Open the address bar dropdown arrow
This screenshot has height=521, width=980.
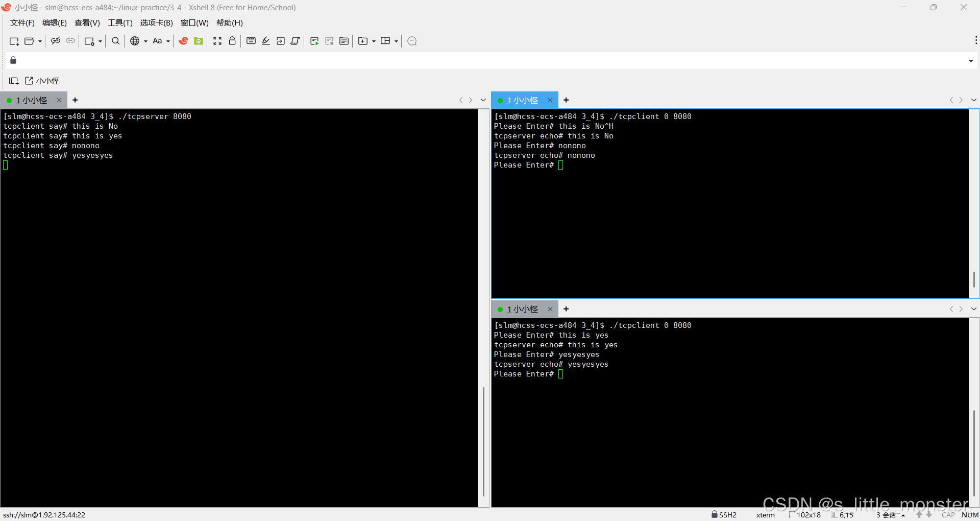971,61
